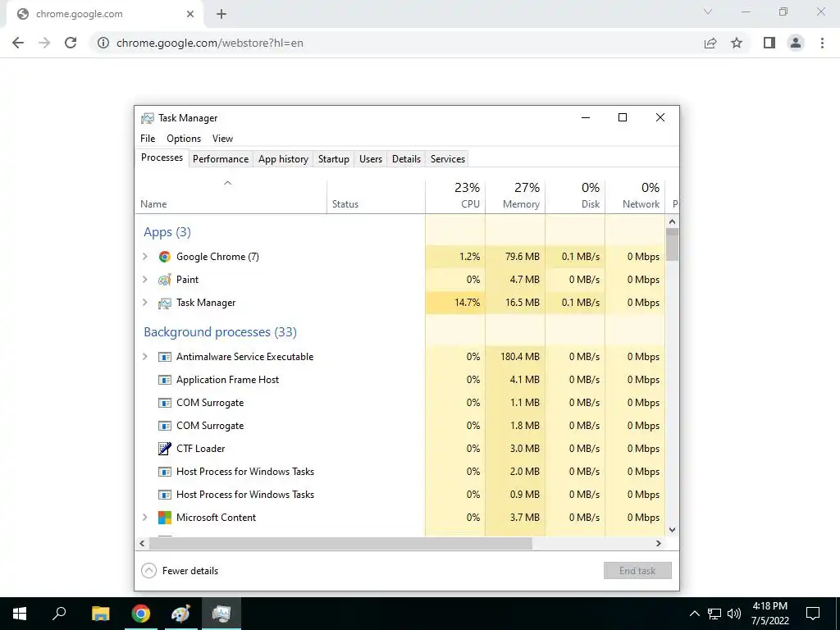The height and width of the screenshot is (630, 840).
Task: Click the Apps (3) heading
Action: [x=167, y=232]
